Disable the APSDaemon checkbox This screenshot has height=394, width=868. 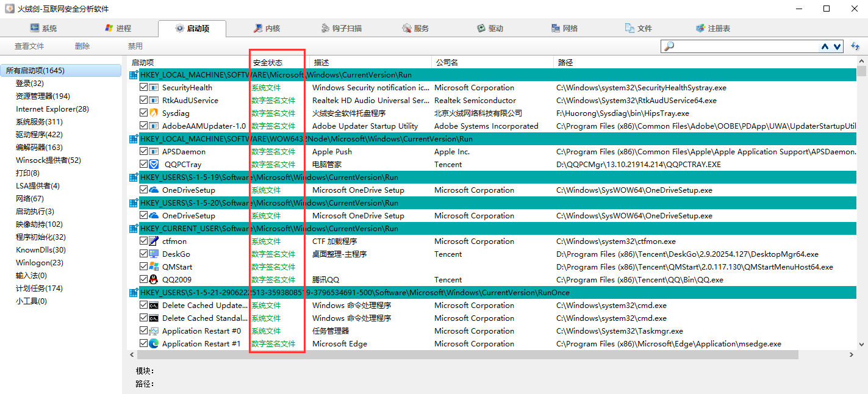tap(143, 152)
